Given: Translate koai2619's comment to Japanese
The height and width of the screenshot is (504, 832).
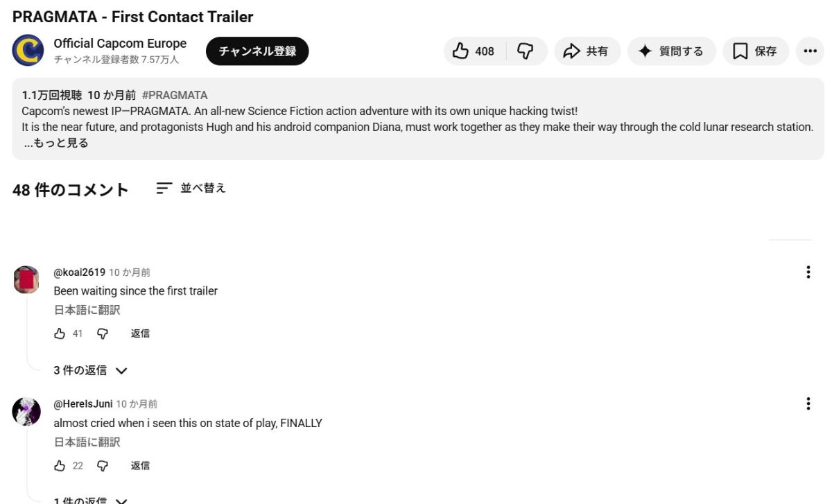Looking at the screenshot, I should tap(87, 310).
